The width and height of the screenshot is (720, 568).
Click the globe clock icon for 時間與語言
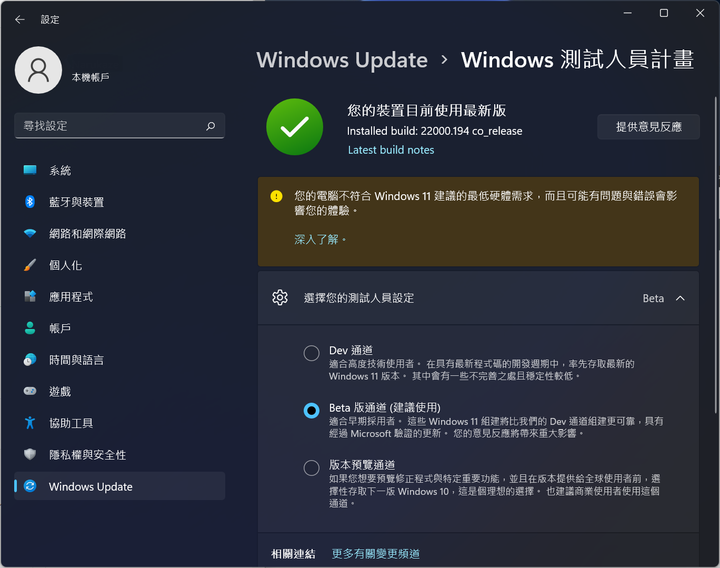[x=30, y=360]
